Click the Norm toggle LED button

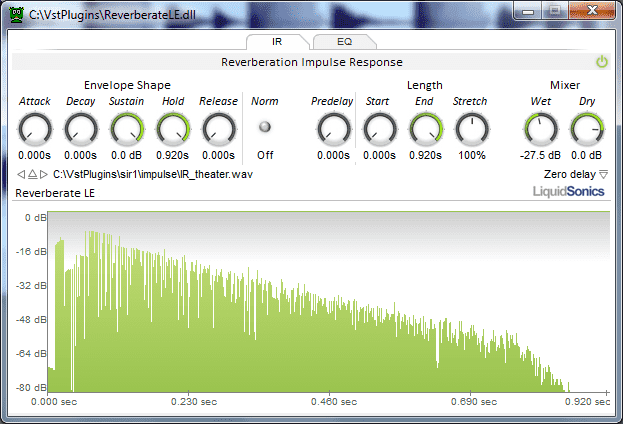(265, 127)
